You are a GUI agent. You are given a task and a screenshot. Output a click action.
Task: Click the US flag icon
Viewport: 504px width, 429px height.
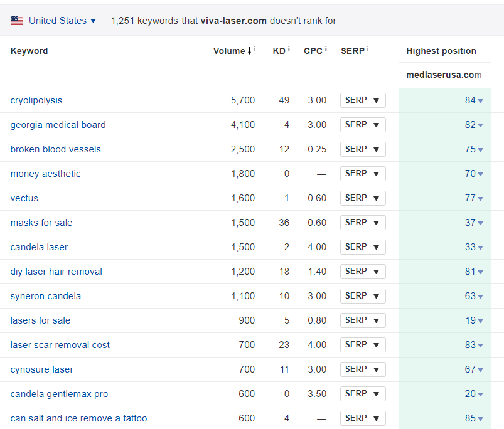click(17, 21)
